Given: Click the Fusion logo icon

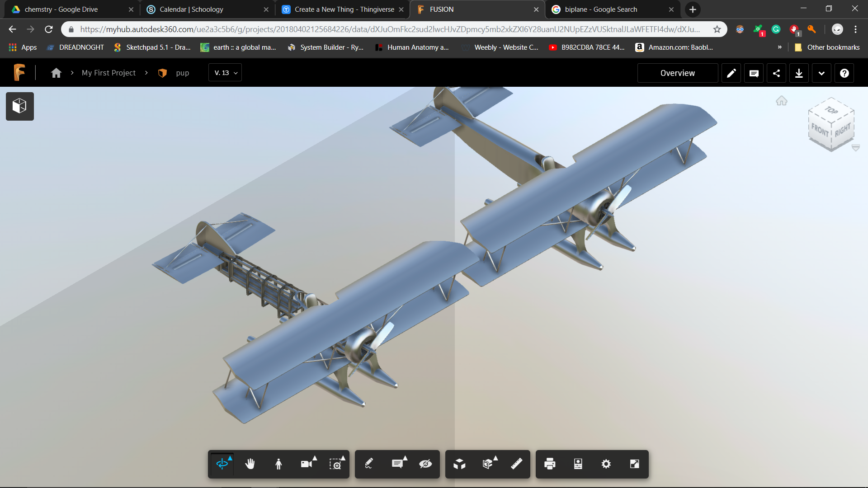Looking at the screenshot, I should (19, 72).
